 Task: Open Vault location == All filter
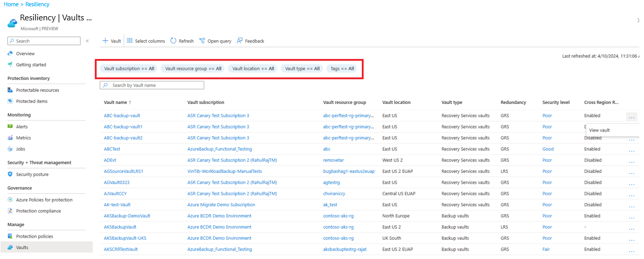(253, 68)
